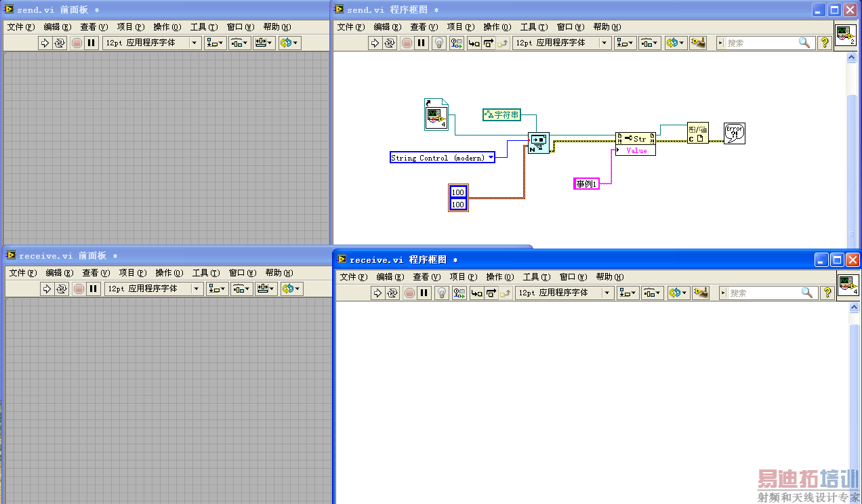Open Align Objects on send.vi front panel
The height and width of the screenshot is (504, 862).
click(x=215, y=43)
